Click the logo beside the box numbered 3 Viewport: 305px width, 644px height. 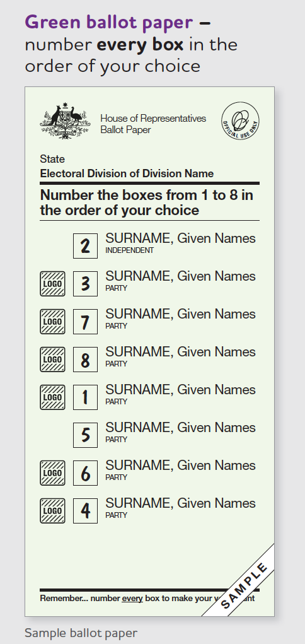click(52, 284)
